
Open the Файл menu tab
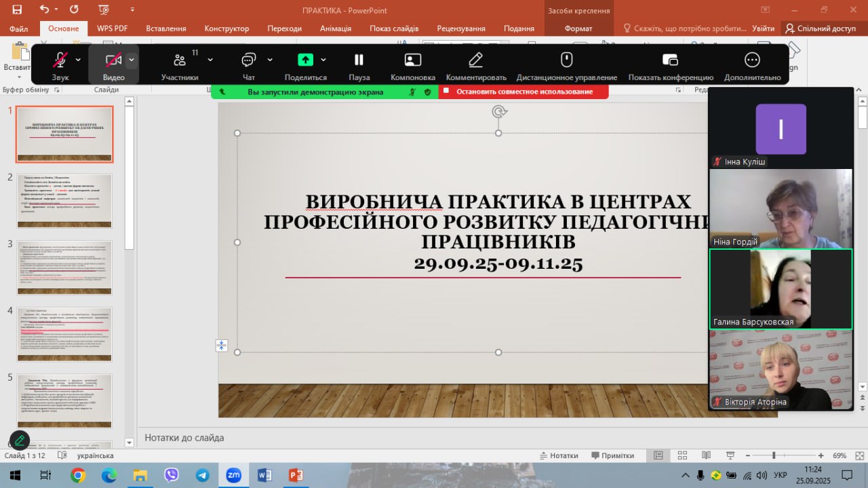(19, 29)
